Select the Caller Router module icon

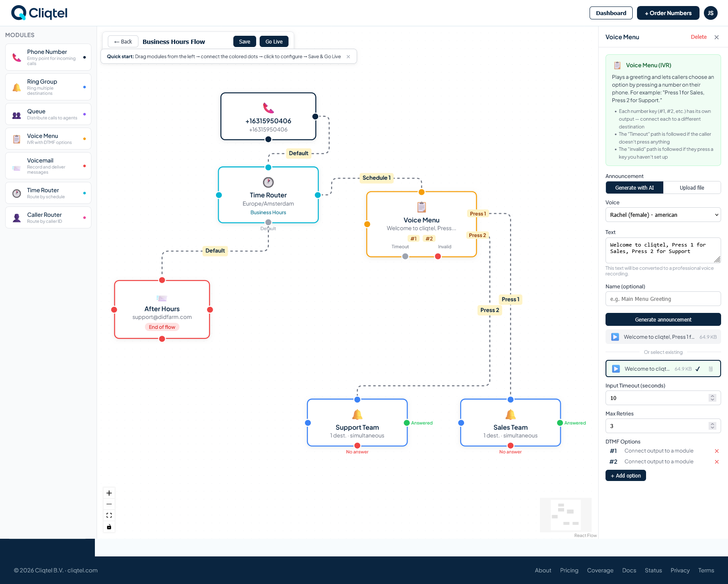16,217
